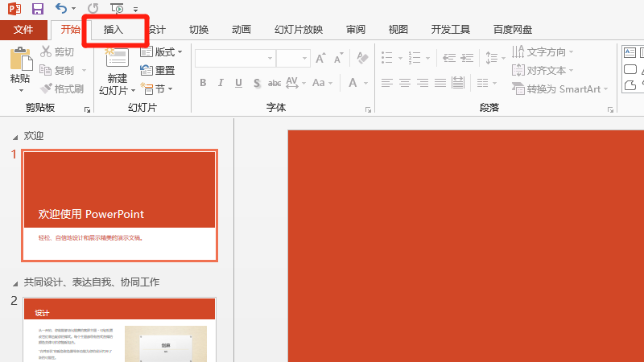This screenshot has width=644, height=362.
Task: Go to 幻灯片放映 tab
Action: coord(299,30)
